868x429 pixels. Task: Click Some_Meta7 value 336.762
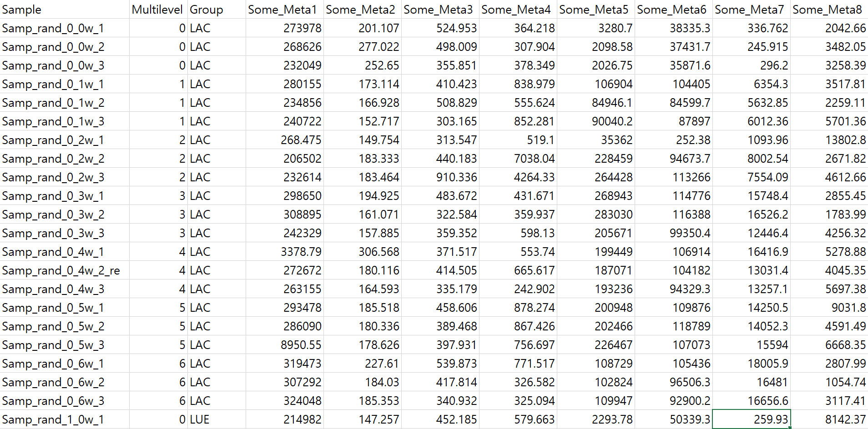coord(752,28)
